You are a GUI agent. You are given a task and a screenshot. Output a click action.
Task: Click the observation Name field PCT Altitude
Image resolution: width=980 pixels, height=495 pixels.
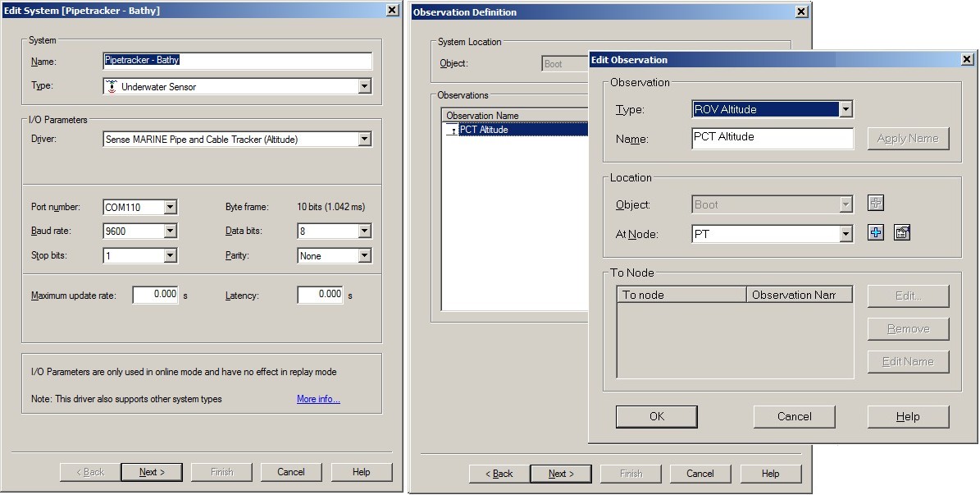(x=773, y=138)
